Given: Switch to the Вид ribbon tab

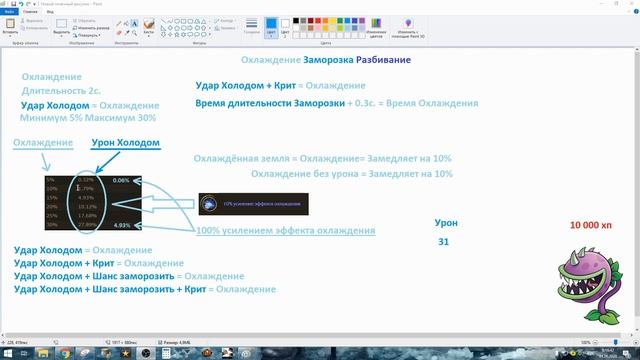Looking at the screenshot, I should (50, 12).
